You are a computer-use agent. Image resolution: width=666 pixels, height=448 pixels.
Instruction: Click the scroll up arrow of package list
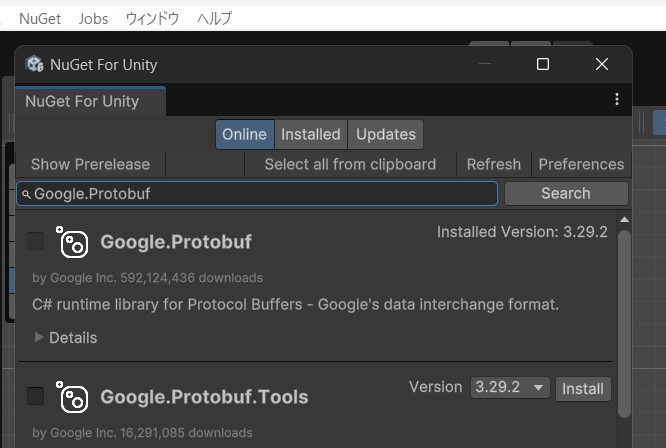coord(624,220)
